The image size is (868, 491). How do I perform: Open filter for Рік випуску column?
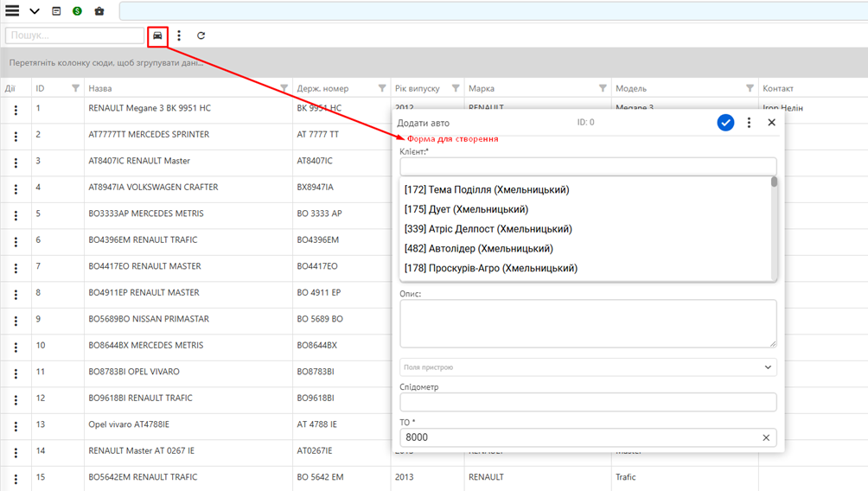(456, 88)
